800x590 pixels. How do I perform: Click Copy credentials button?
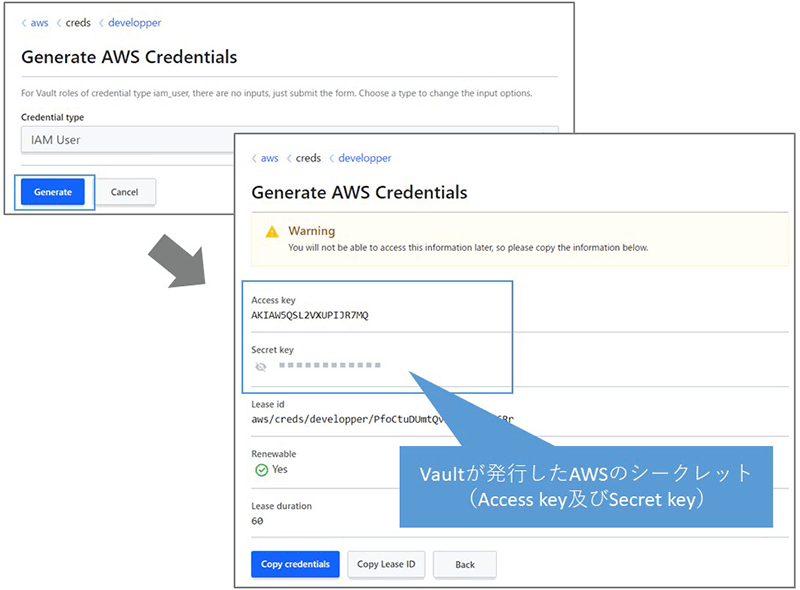click(295, 564)
